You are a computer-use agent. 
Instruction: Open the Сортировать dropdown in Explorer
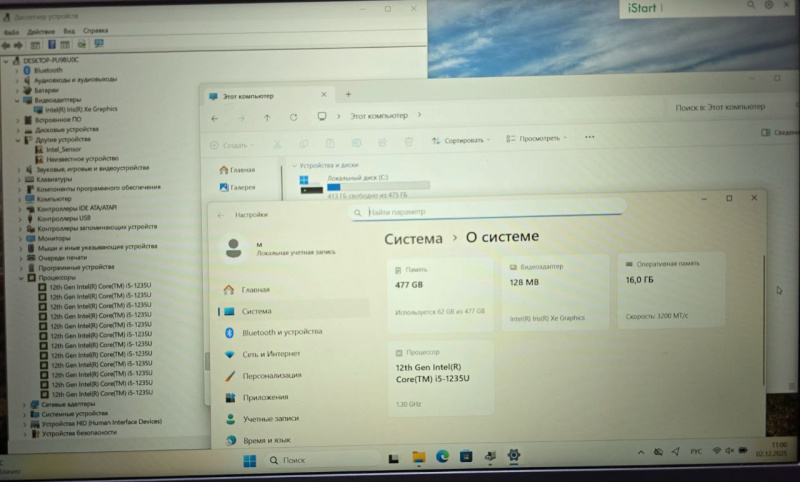click(x=462, y=140)
